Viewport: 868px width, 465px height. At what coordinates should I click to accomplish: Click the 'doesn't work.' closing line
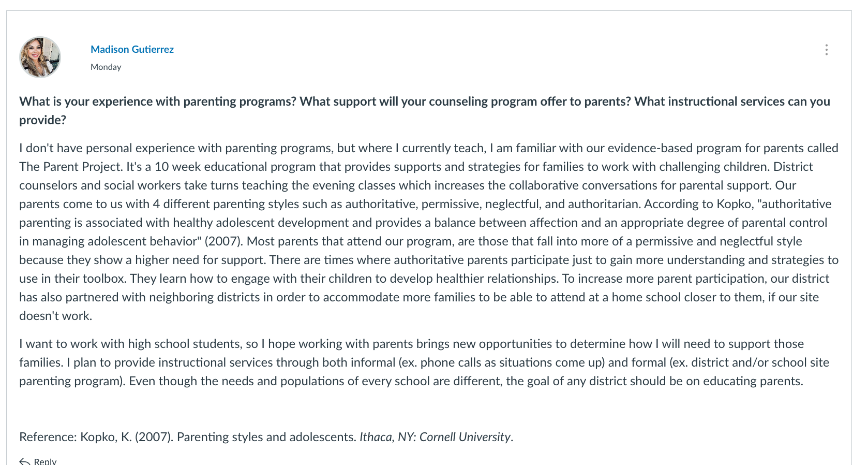(x=55, y=316)
